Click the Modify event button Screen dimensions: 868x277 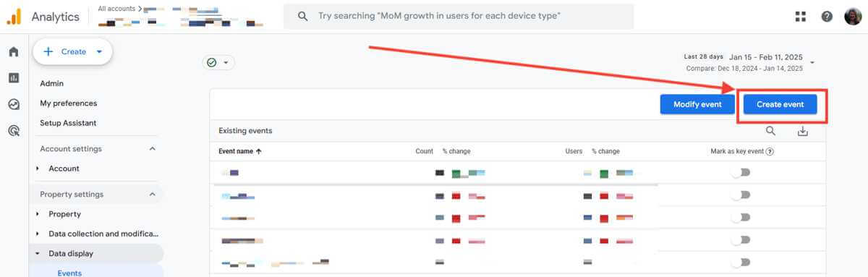[697, 104]
